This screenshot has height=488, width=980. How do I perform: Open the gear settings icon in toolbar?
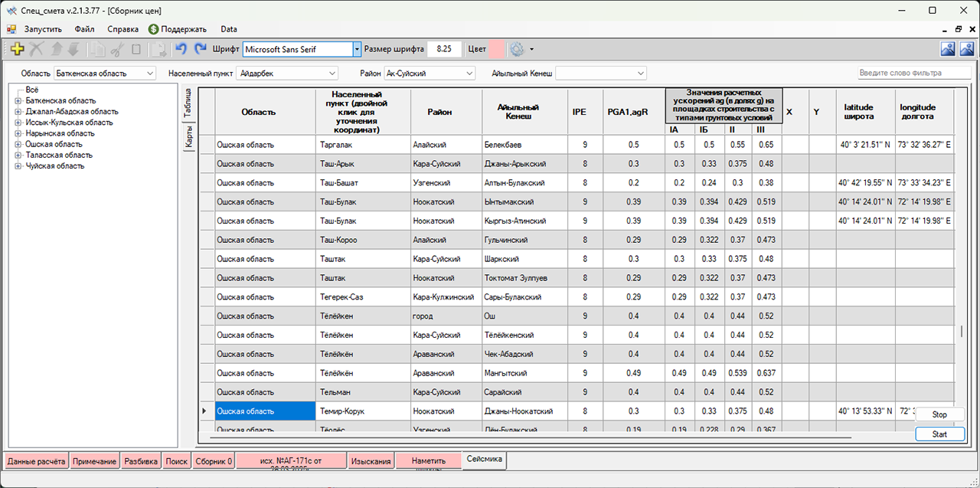click(517, 49)
